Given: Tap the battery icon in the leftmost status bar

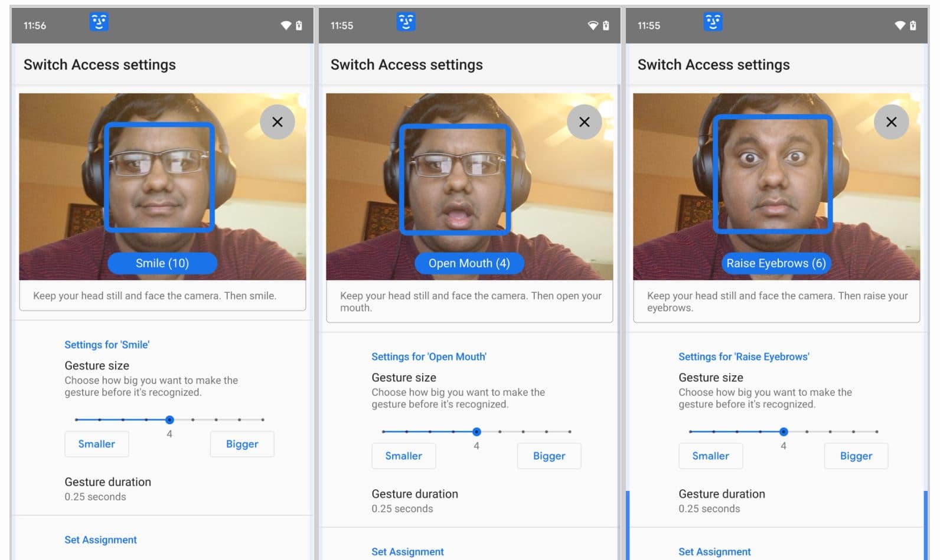Looking at the screenshot, I should pyautogui.click(x=299, y=25).
